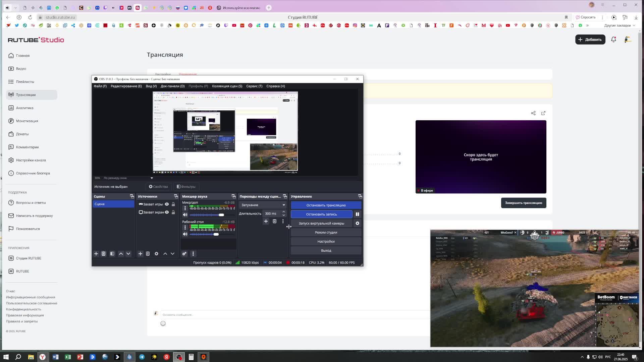
Task: Click Остановить запись button
Action: coord(321,214)
